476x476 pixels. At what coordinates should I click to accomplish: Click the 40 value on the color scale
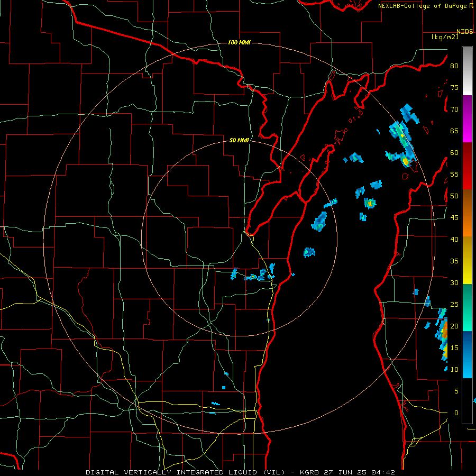coord(454,239)
